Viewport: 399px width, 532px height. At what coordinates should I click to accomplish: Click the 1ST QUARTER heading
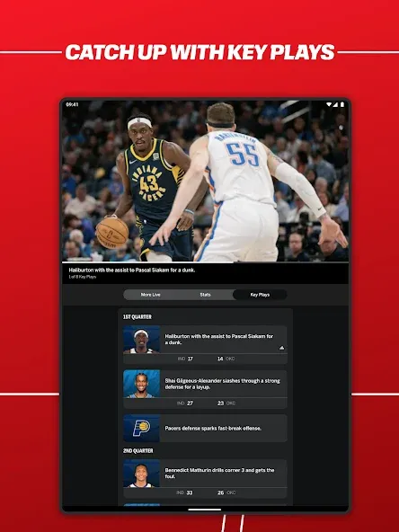point(137,316)
